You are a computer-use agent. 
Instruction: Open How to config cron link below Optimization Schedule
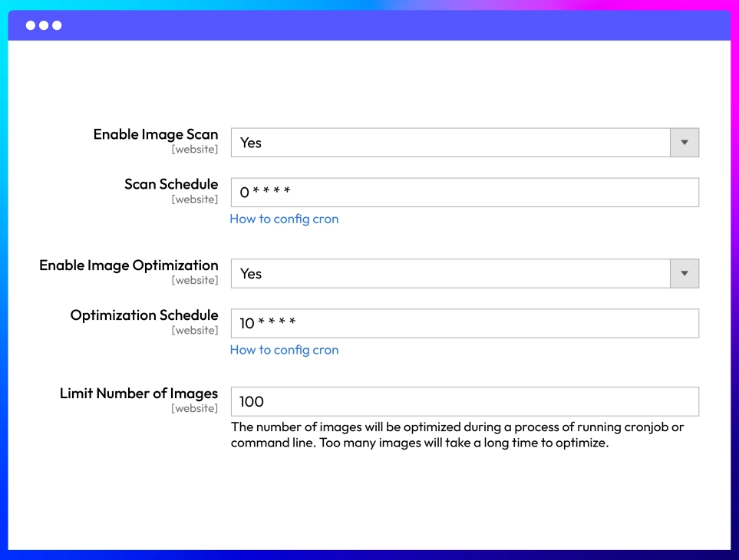tap(284, 351)
